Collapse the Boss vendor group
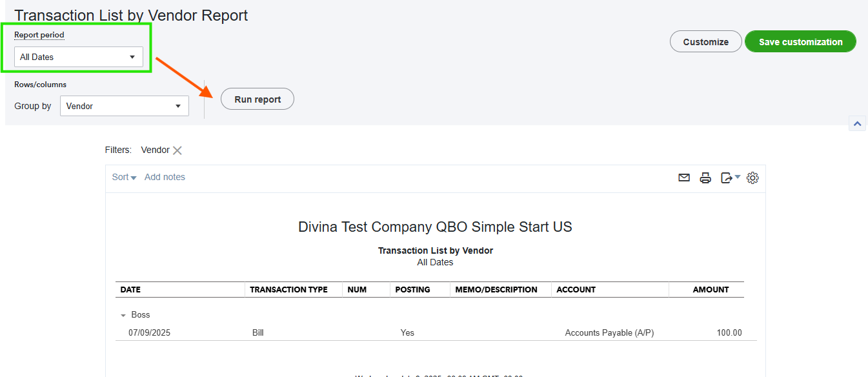 coord(123,315)
